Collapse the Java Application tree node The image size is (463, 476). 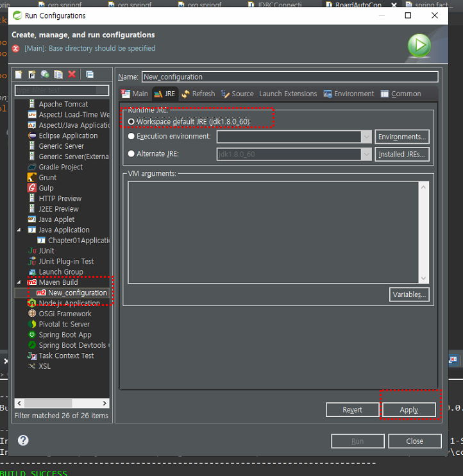coord(19,230)
